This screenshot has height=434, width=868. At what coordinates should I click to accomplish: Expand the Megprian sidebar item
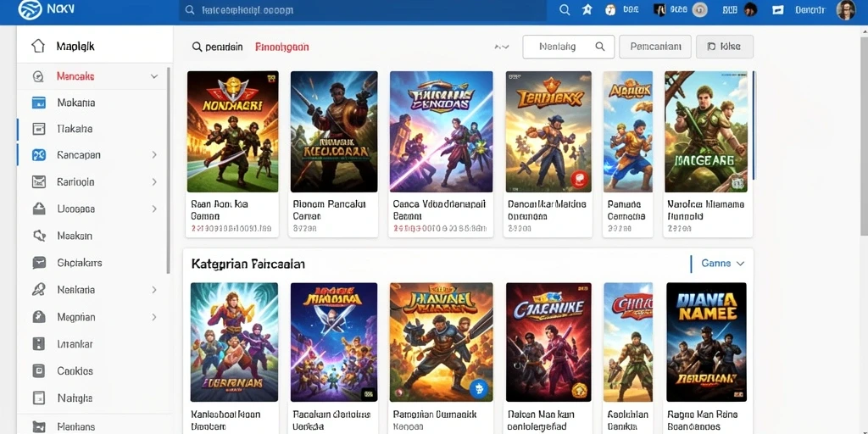(x=154, y=317)
